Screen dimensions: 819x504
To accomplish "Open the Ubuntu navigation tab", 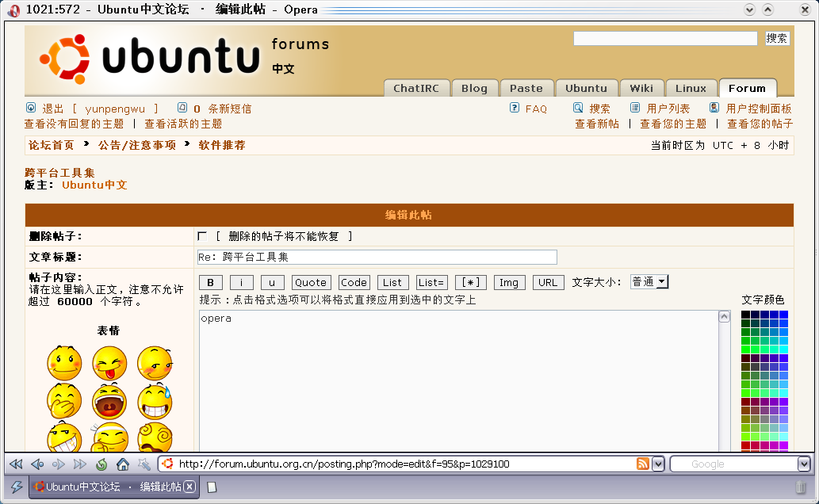I will coord(586,88).
